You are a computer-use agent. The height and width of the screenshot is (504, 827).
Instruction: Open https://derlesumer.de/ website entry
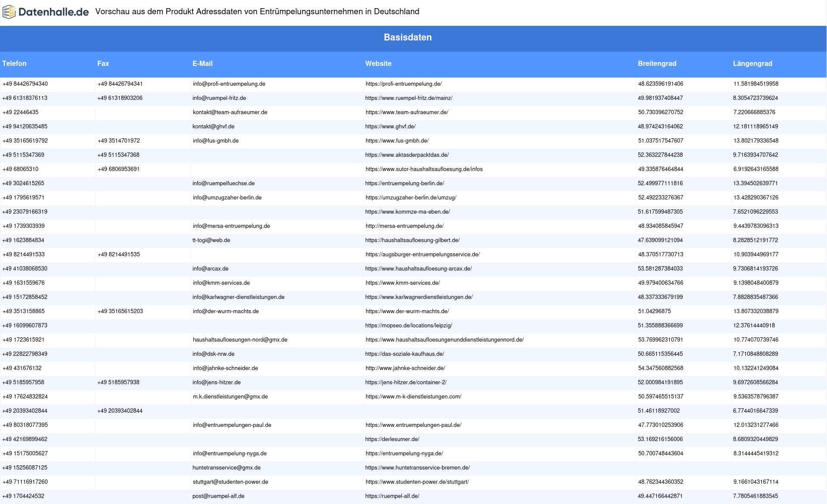[x=392, y=439]
